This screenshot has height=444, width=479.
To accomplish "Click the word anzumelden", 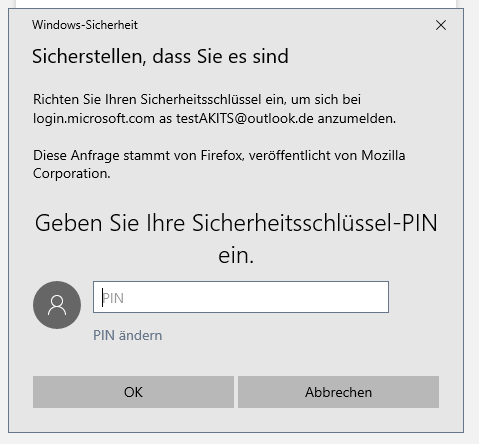I will point(357,119).
